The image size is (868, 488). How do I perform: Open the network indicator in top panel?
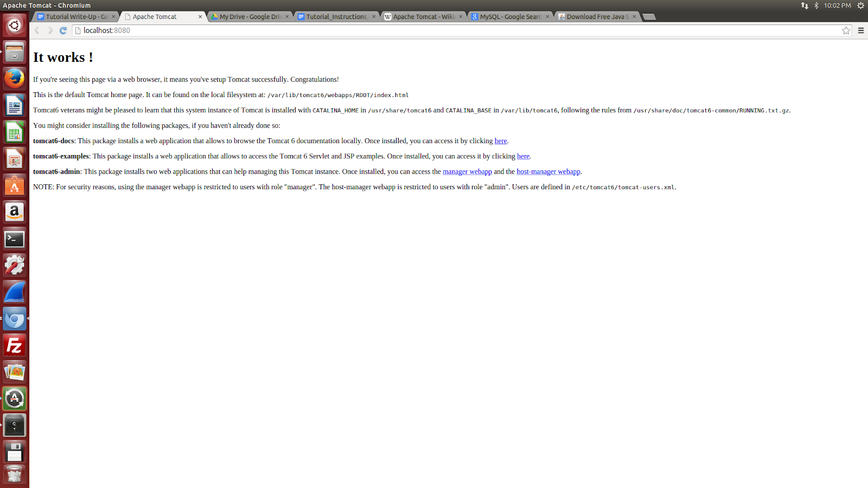pos(805,5)
